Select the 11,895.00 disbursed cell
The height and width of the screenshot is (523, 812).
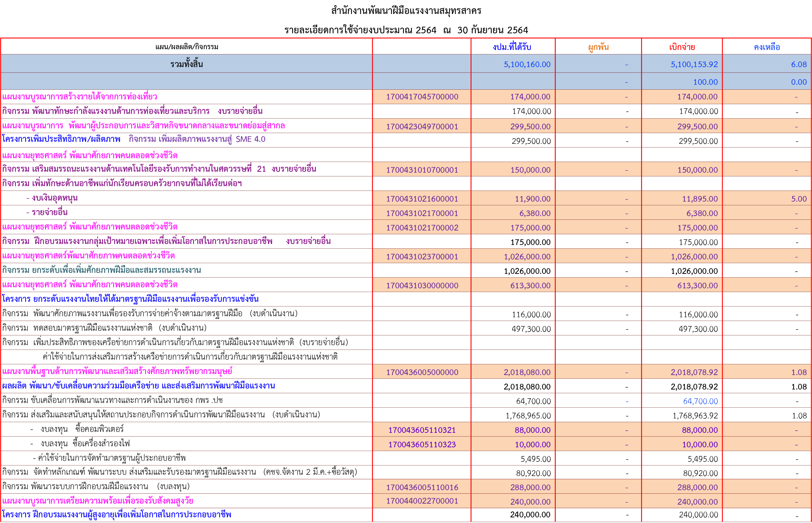700,199
